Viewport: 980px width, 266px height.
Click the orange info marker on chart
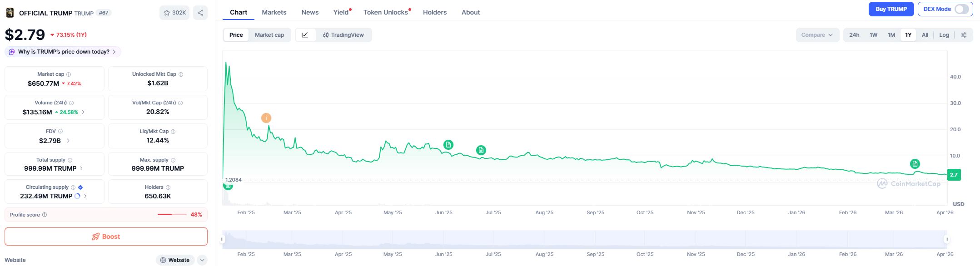click(266, 118)
